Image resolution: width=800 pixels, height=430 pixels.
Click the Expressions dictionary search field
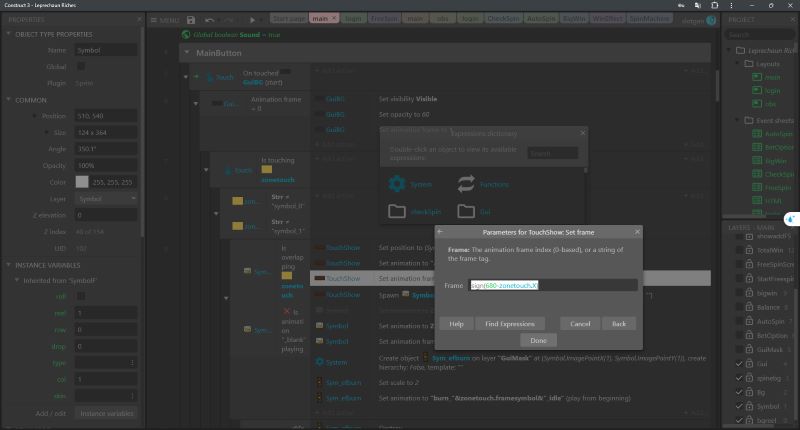click(553, 153)
